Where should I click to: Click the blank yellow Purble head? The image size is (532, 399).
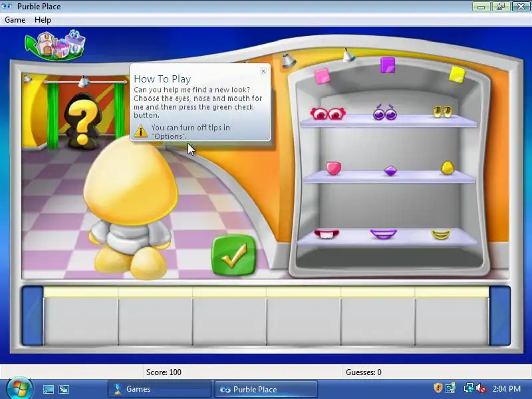[x=130, y=180]
